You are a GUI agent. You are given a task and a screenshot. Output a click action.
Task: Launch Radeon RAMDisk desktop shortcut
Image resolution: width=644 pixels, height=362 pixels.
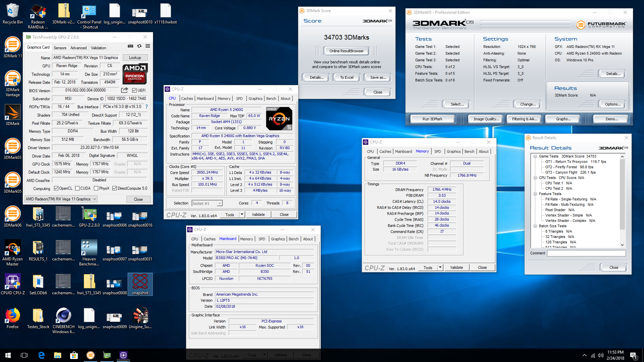coord(38,16)
